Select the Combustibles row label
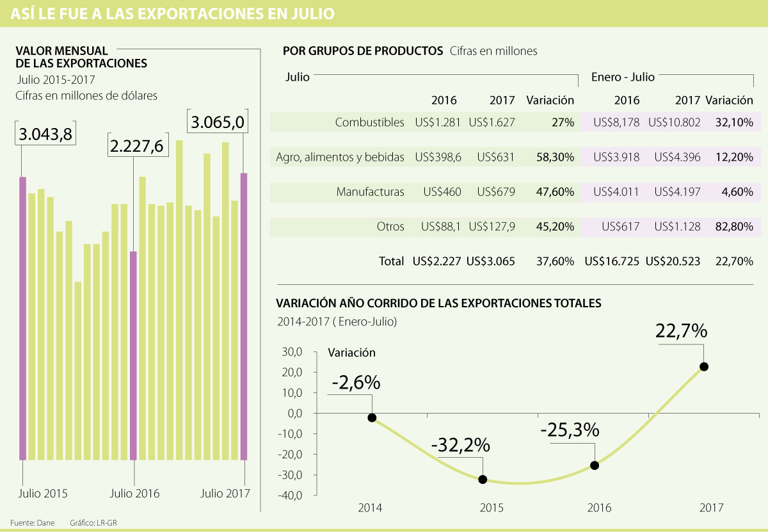 point(370,122)
